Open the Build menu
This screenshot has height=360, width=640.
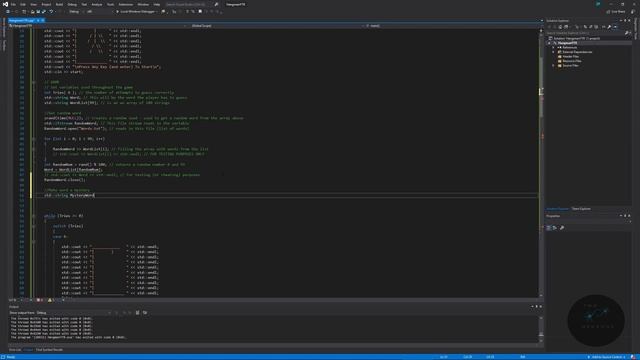60,4
